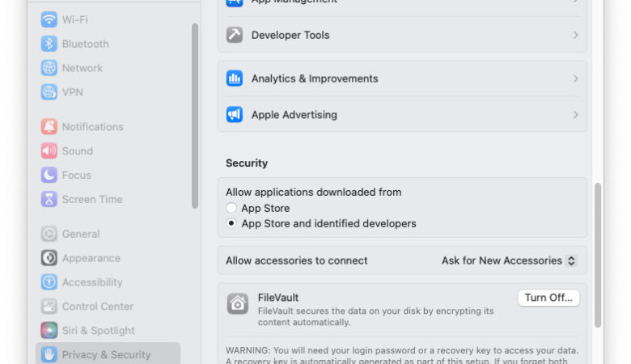Click the FileVault title text
Screen dimensions: 631x364
[278, 298]
